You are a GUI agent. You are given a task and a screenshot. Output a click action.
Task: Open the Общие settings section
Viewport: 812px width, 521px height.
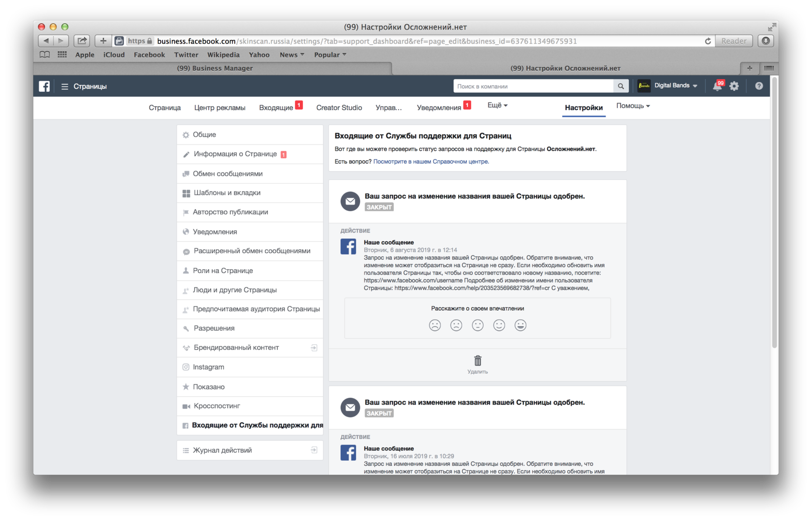point(250,135)
